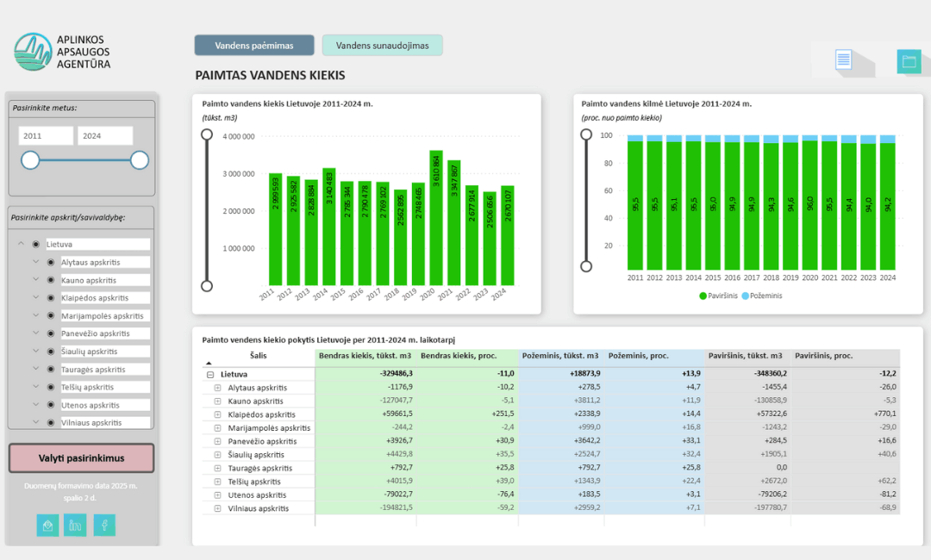
Task: Expand Kauno apskritis row in table
Action: point(218,401)
